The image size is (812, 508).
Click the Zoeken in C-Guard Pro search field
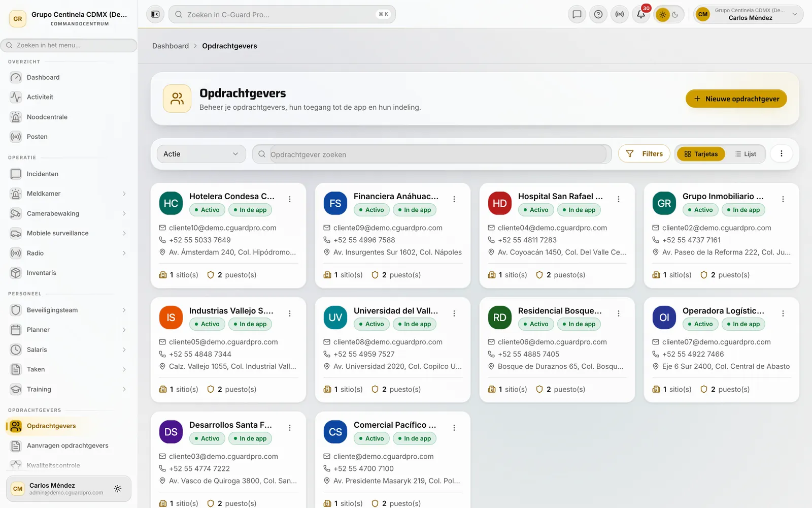click(282, 14)
